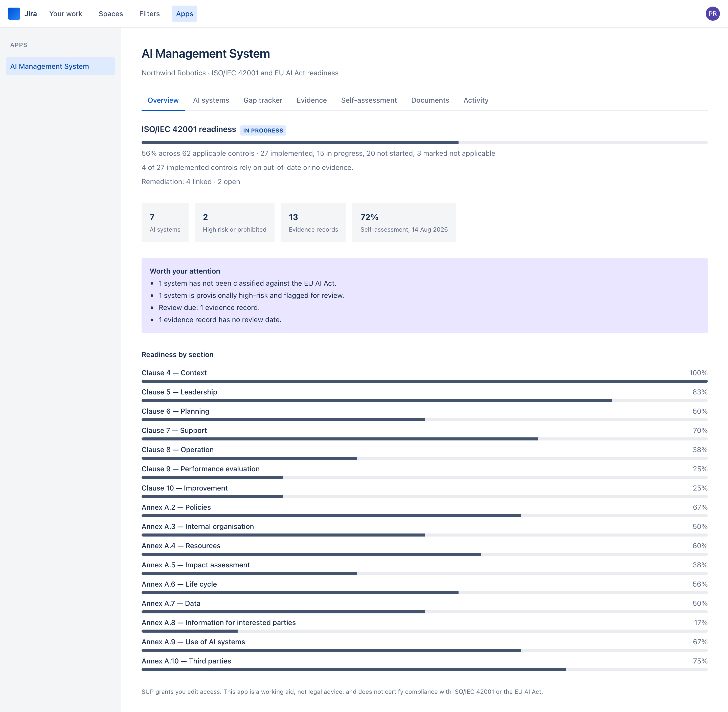The height and width of the screenshot is (712, 728).
Task: Click the ISO/IEC 42001 readiness progress bar
Action: click(424, 142)
